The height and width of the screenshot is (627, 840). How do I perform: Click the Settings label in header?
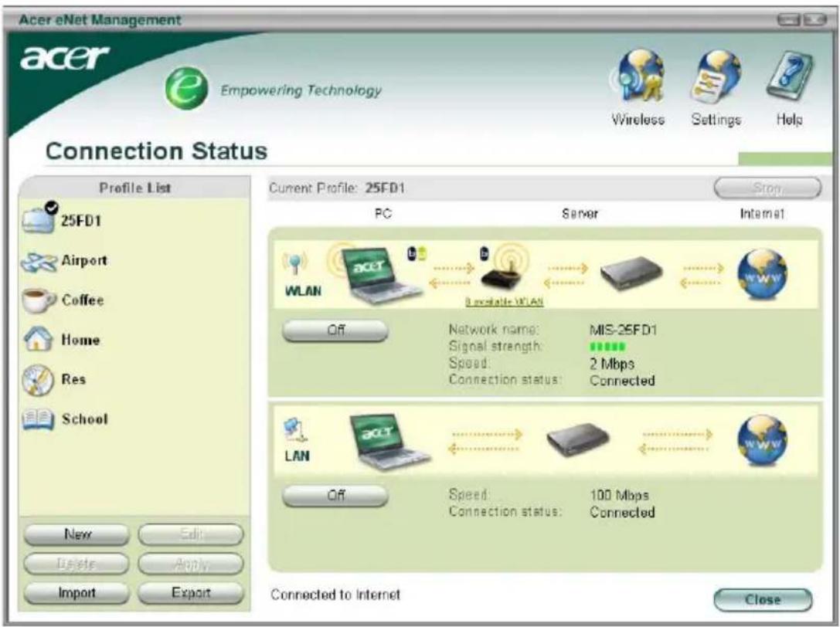point(716,120)
